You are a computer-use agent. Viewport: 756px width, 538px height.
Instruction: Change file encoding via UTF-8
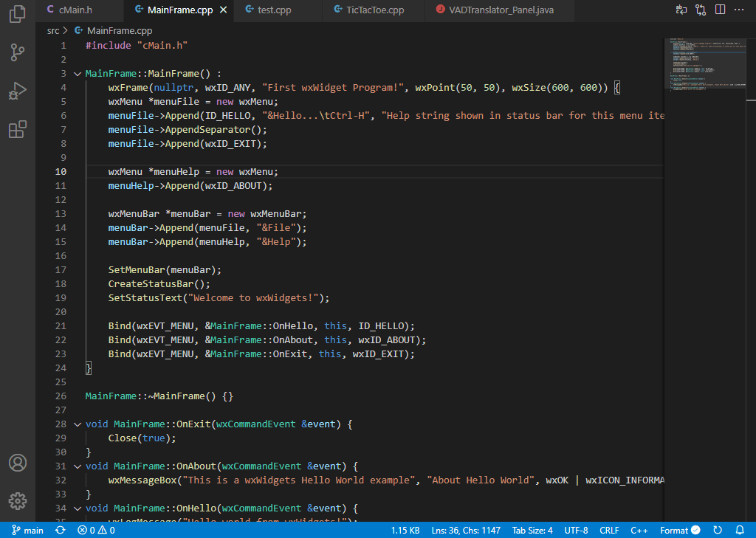(576, 531)
